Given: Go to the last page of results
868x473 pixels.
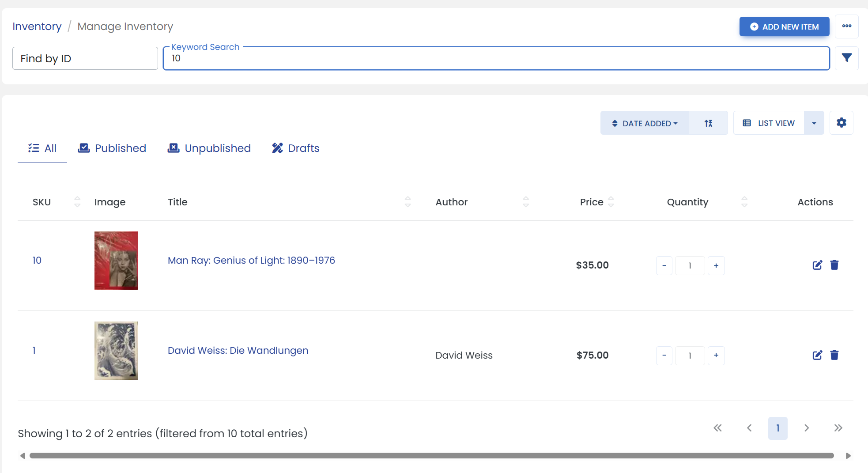Looking at the screenshot, I should (838, 428).
